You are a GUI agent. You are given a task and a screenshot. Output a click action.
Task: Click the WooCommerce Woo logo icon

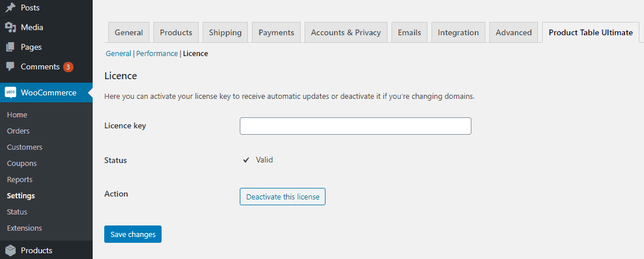10,92
